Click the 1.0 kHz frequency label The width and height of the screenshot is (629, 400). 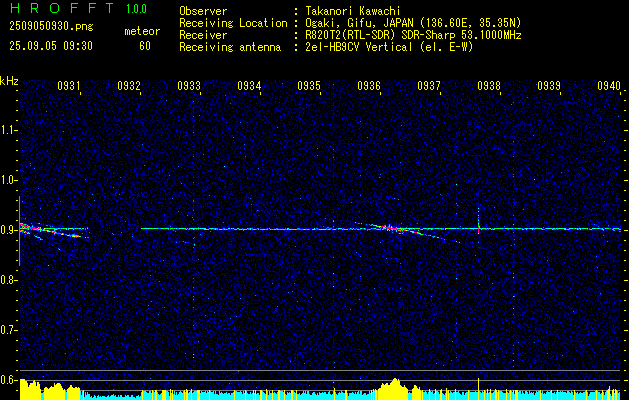tap(8, 180)
